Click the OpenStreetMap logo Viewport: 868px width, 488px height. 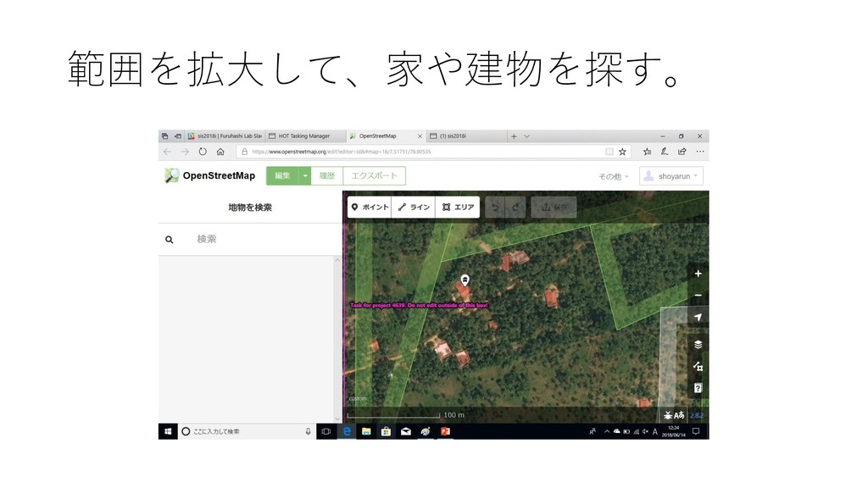210,175
